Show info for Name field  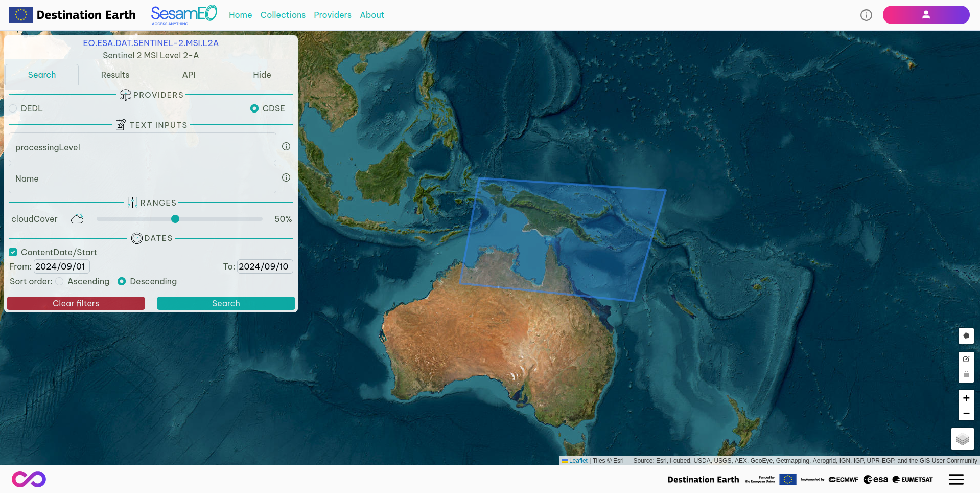(286, 177)
